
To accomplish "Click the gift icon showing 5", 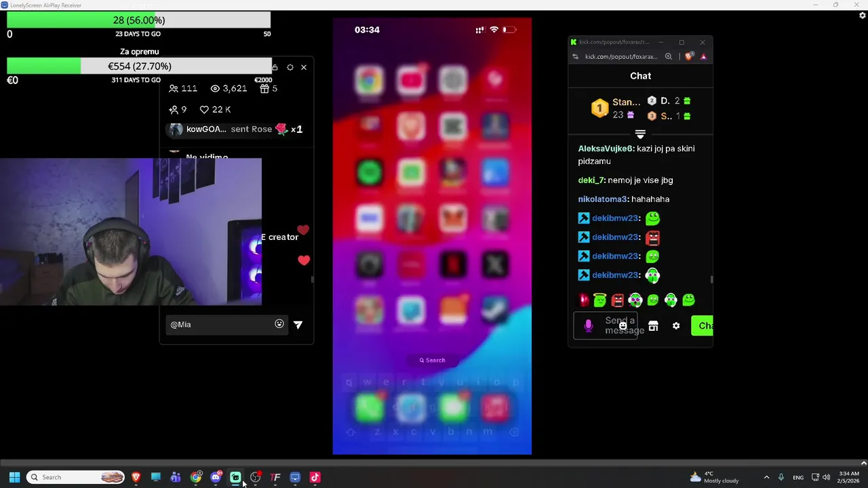I will (x=264, y=89).
